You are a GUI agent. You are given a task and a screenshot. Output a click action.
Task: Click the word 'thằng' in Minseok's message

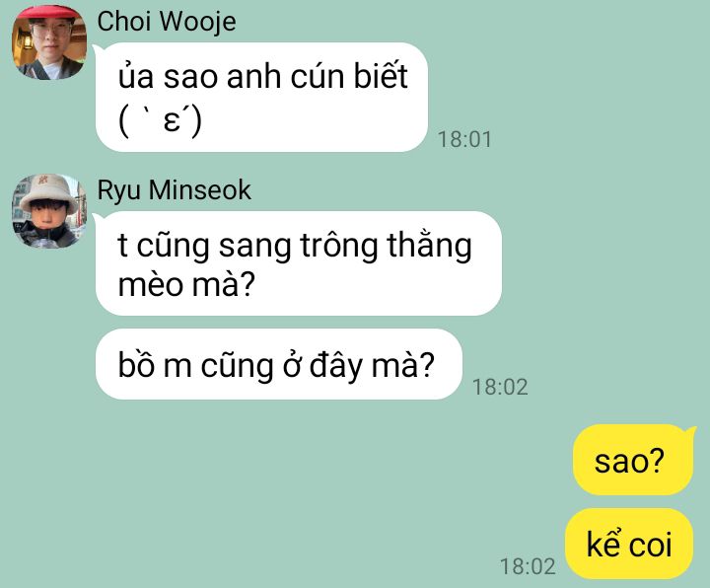[x=429, y=246]
